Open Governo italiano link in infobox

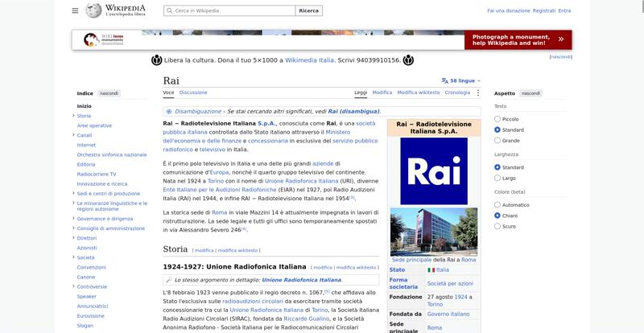(x=448, y=314)
